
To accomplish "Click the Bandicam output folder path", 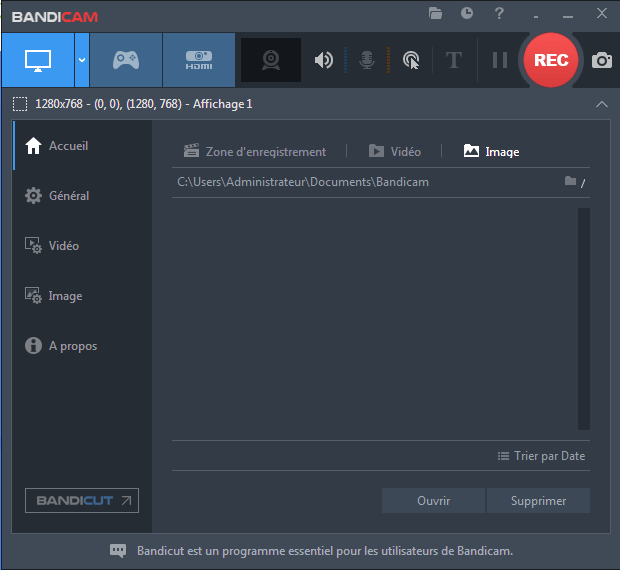I will coord(303,182).
